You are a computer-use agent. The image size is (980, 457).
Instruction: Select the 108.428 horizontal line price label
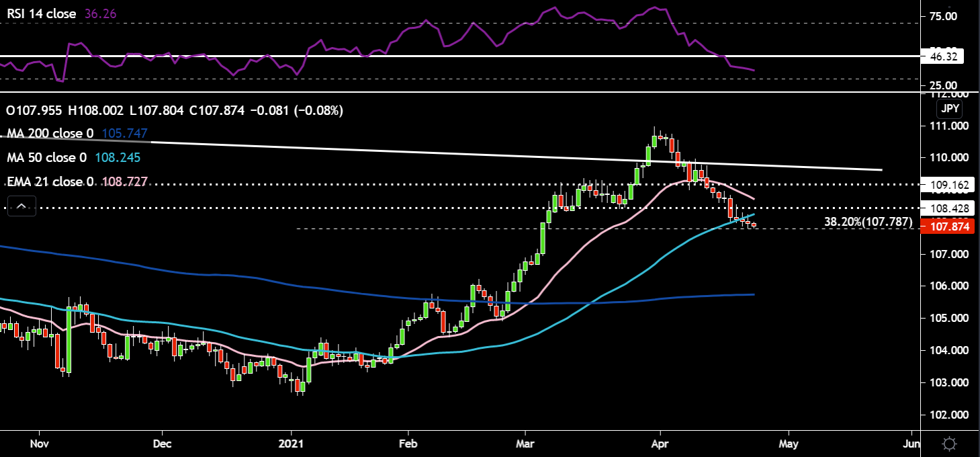coord(946,208)
